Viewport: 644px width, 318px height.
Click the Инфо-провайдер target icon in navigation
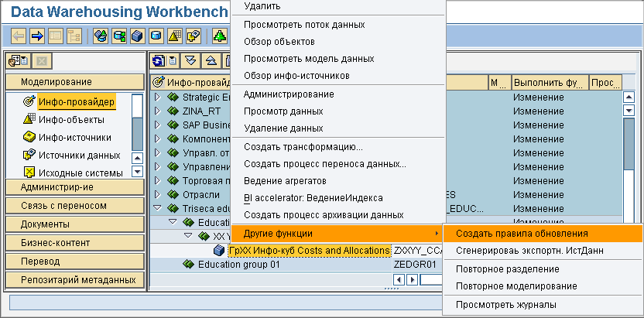coord(29,102)
